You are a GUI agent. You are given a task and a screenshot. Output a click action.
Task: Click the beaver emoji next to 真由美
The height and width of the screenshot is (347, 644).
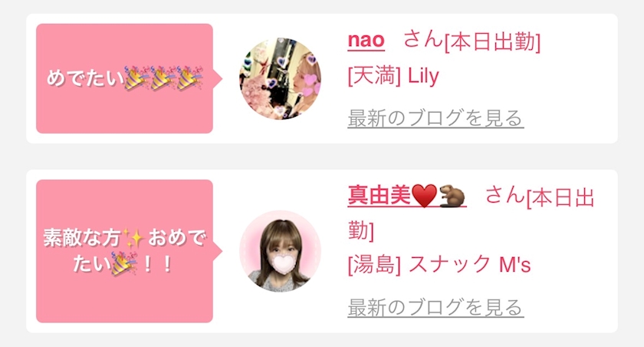452,195
